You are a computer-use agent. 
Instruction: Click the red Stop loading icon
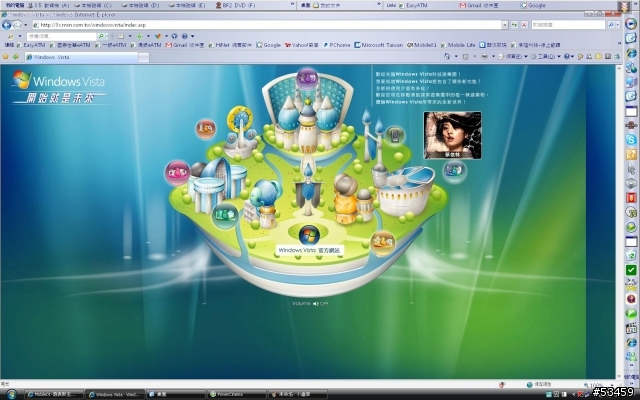tap(524, 25)
